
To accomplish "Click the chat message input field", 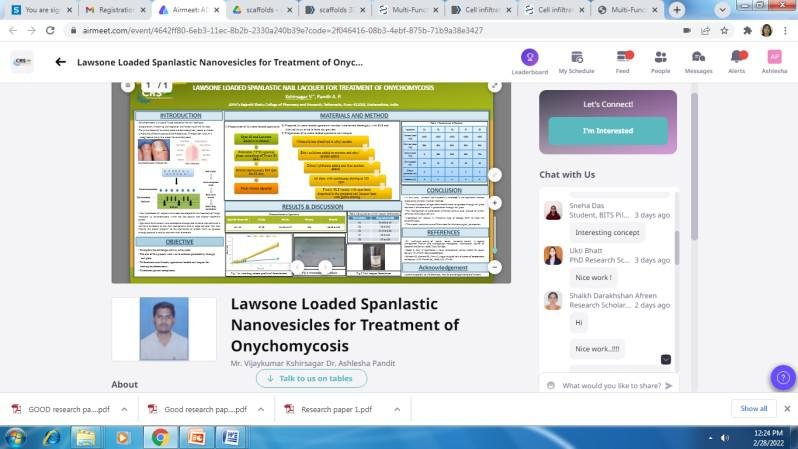I will [611, 385].
